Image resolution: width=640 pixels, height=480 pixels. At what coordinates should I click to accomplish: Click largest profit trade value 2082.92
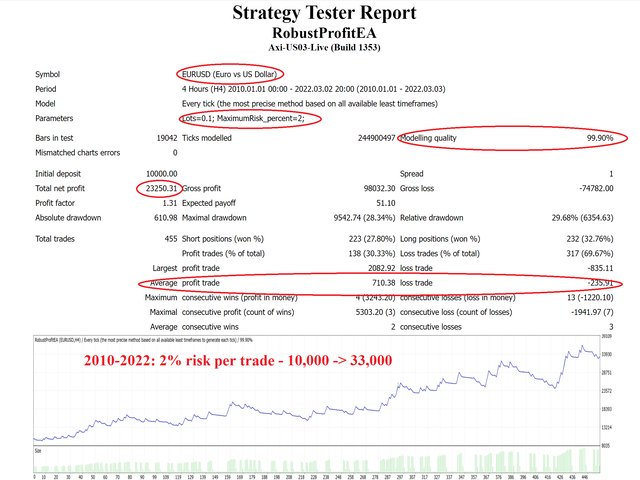pos(382,269)
